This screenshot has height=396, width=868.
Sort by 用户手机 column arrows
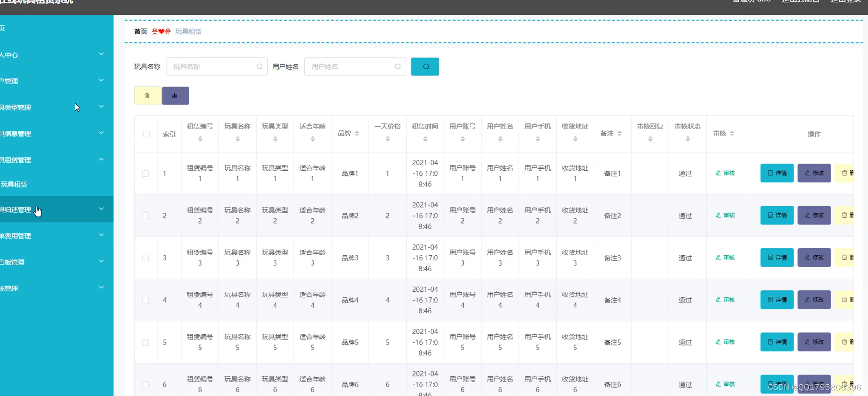point(538,139)
